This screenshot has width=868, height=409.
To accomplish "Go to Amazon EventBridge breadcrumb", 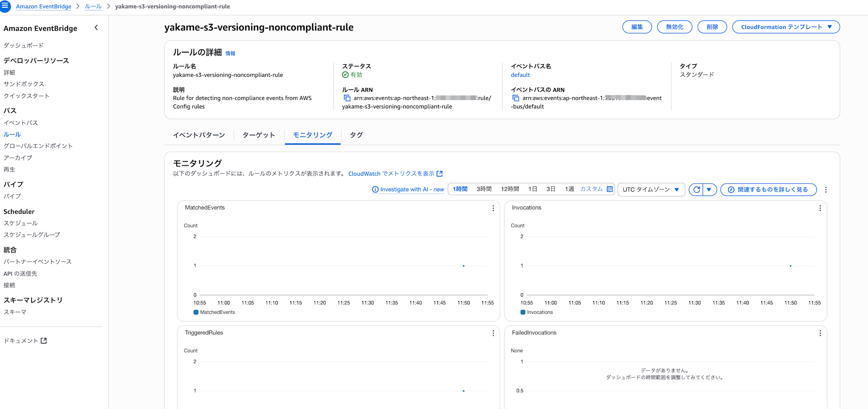I will tap(43, 7).
